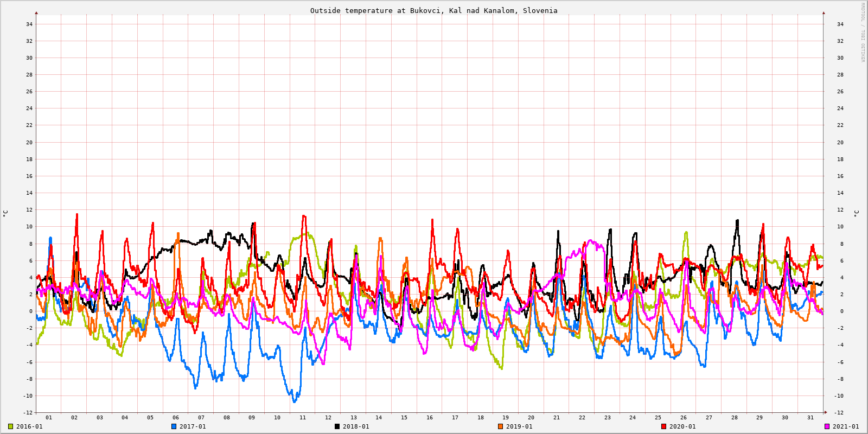Click the black 2018-01 legend swatch
This screenshot has width=868, height=434.
coord(337,426)
